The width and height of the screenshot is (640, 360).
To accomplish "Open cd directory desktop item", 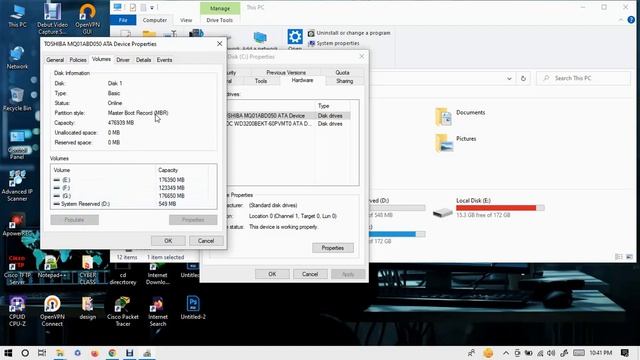I will point(122,274).
